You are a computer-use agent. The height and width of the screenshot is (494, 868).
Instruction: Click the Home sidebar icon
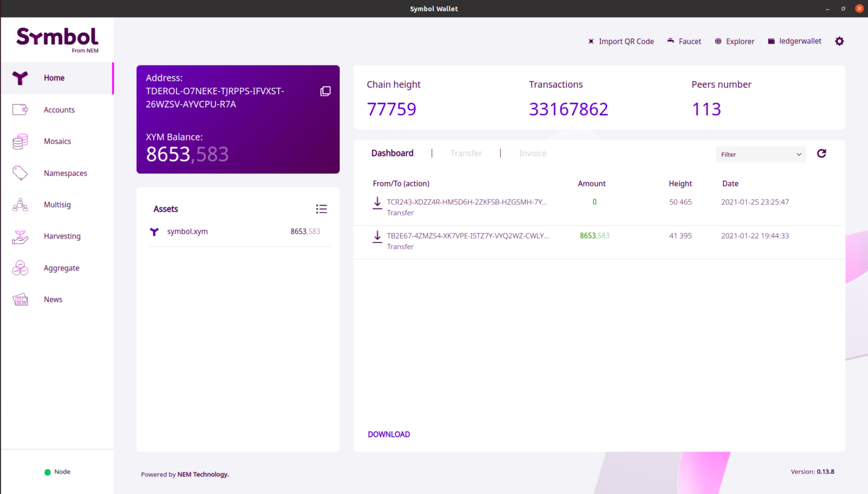click(x=20, y=78)
